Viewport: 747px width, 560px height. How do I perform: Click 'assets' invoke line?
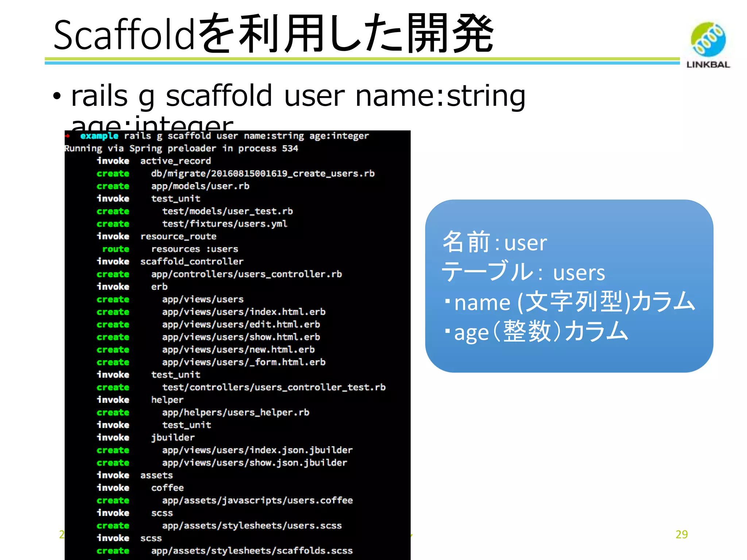[x=156, y=475]
